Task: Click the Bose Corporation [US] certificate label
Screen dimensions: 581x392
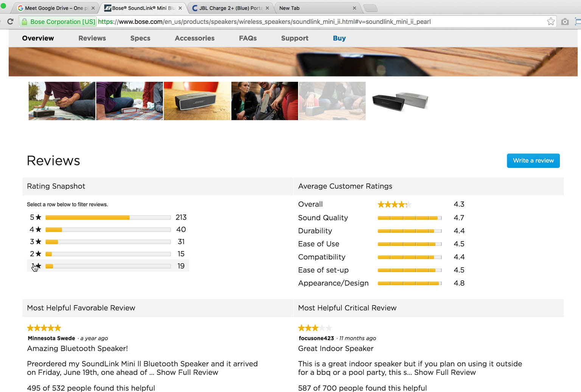Action: click(x=63, y=22)
